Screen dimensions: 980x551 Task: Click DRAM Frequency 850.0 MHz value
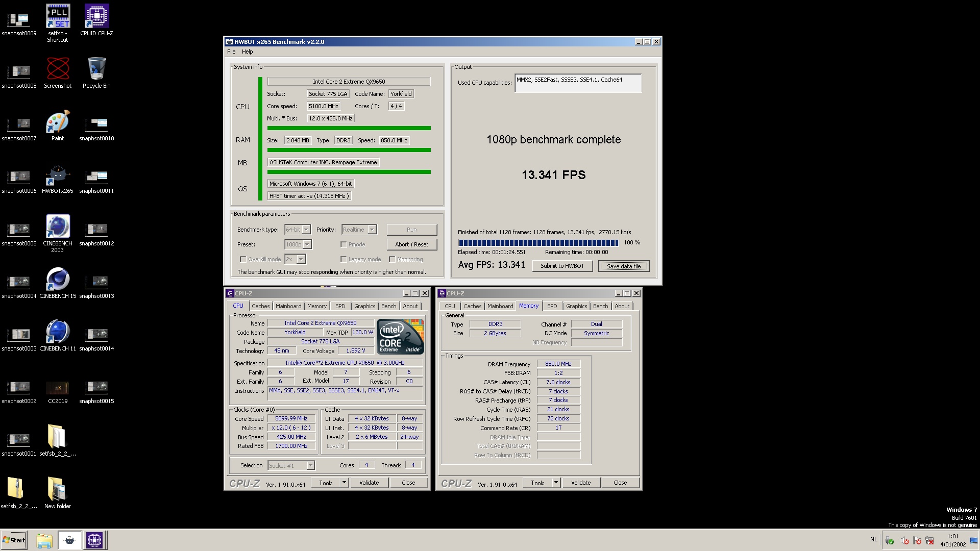point(558,364)
